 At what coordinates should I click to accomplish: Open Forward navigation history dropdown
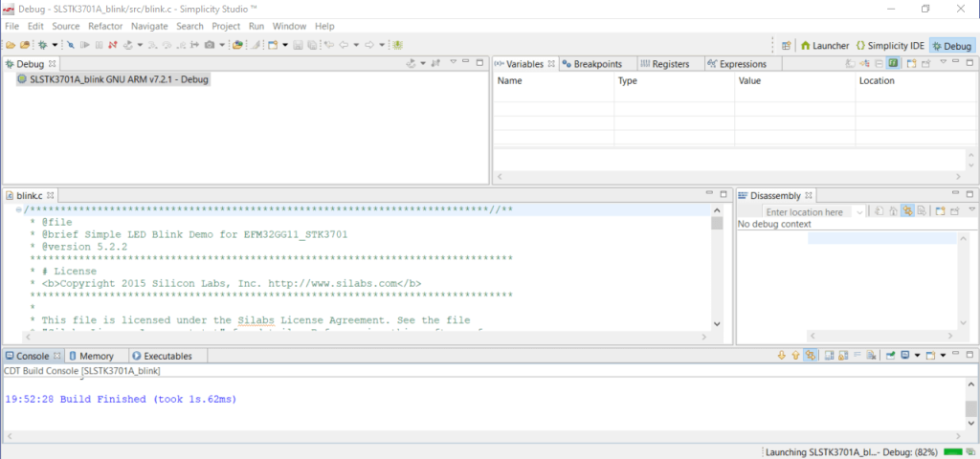click(382, 45)
